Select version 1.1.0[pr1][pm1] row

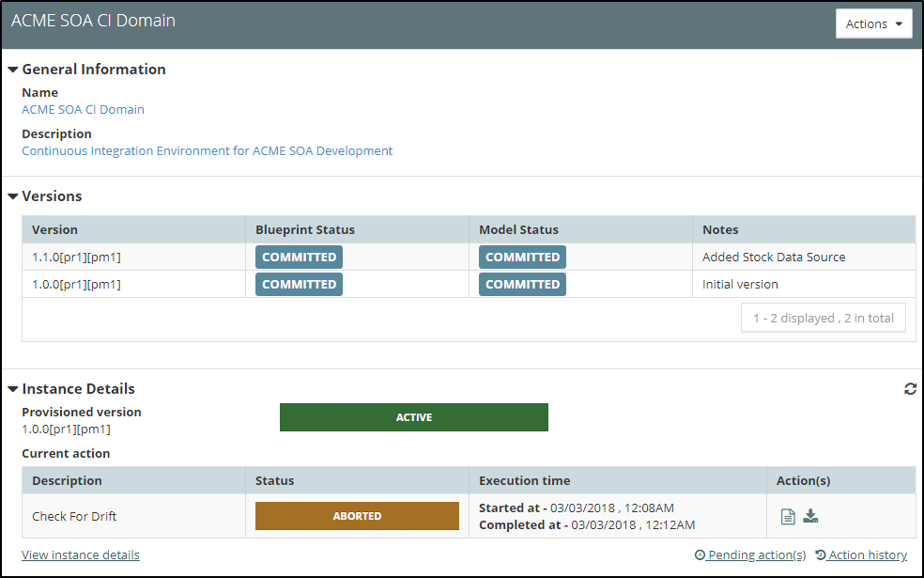(x=77, y=258)
